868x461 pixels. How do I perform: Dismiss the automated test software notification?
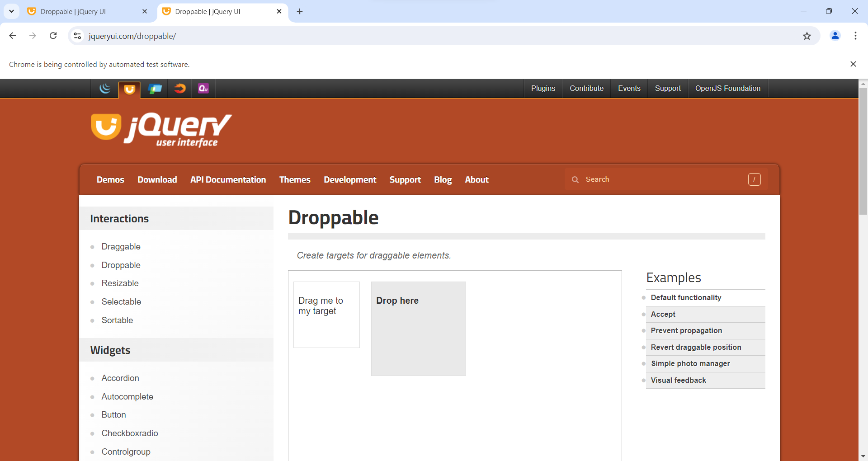click(854, 64)
